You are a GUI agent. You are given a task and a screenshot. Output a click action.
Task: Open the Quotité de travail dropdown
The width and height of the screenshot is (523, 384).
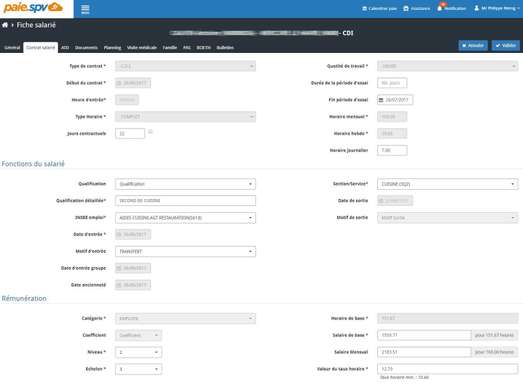coord(448,66)
